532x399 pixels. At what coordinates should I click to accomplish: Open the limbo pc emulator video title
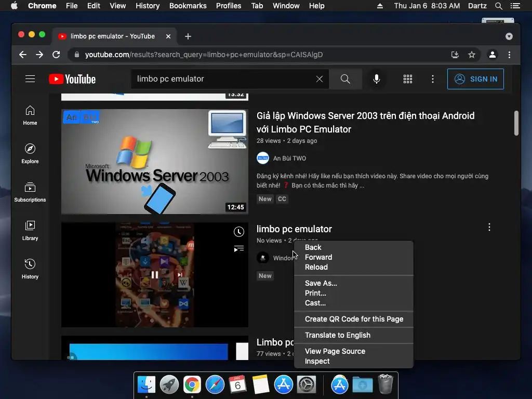pos(294,229)
